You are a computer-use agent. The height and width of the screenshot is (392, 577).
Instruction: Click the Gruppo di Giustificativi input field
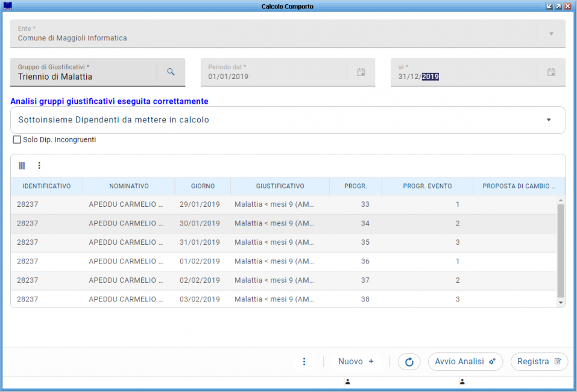coord(83,77)
